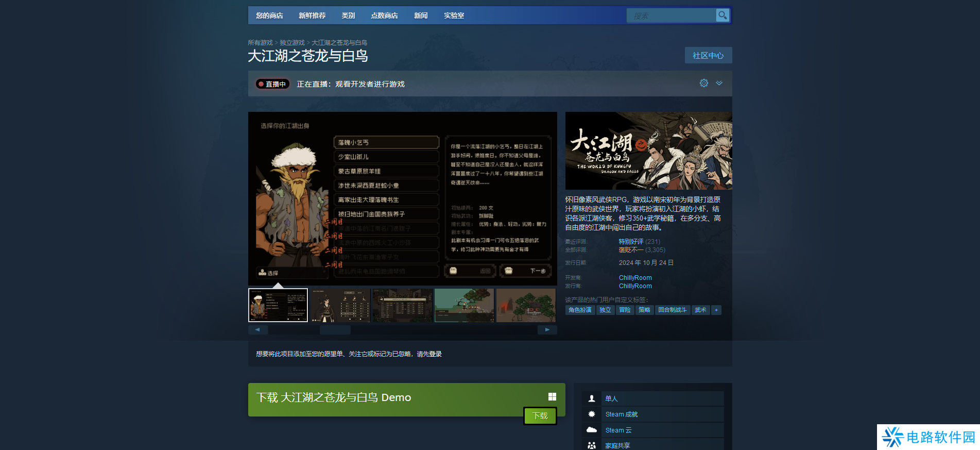Open the 社区中心 button
The width and height of the screenshot is (980, 450).
click(708, 55)
